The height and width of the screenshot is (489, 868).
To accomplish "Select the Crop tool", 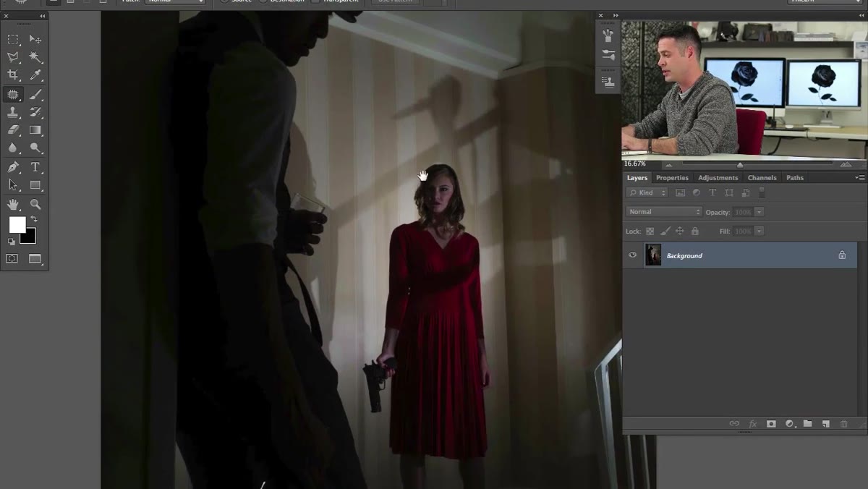I will pos(13,75).
